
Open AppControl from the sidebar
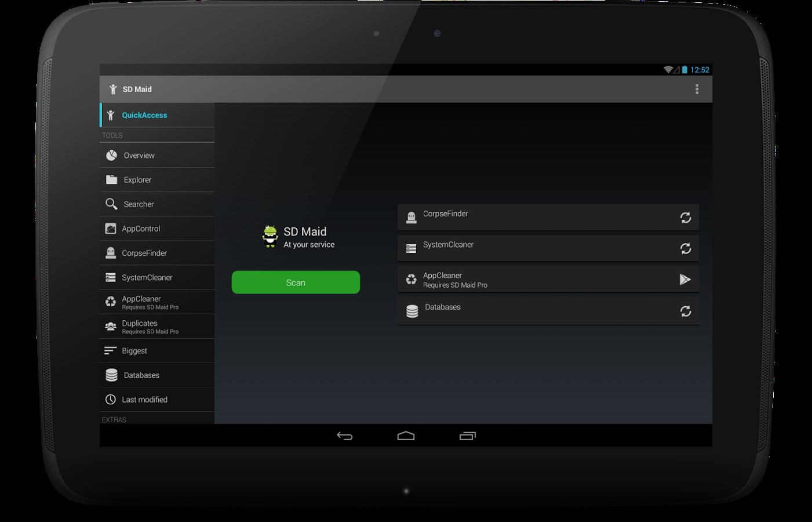[157, 229]
